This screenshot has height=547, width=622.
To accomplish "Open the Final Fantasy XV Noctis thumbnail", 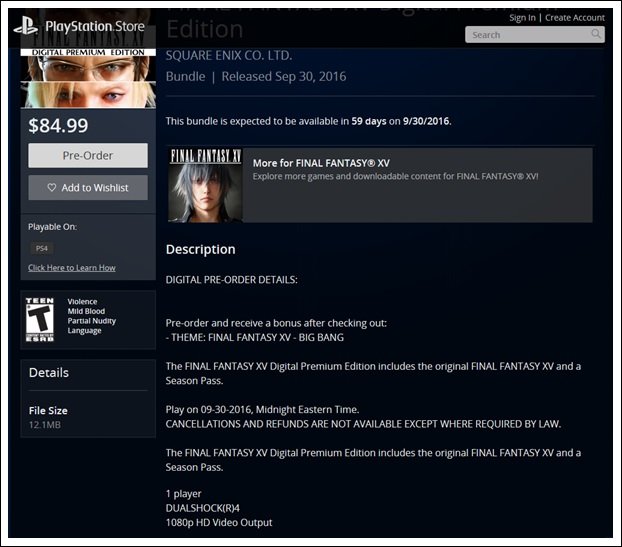I will click(x=205, y=185).
